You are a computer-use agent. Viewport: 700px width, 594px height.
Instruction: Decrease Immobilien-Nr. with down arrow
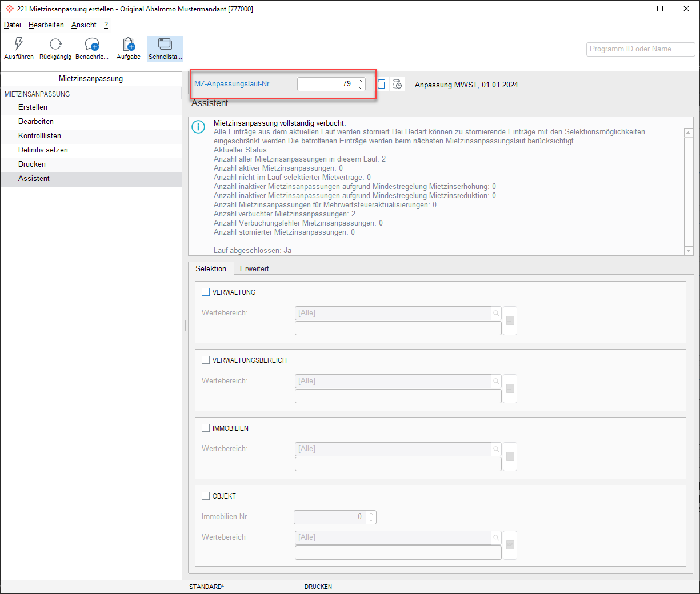[x=371, y=520]
